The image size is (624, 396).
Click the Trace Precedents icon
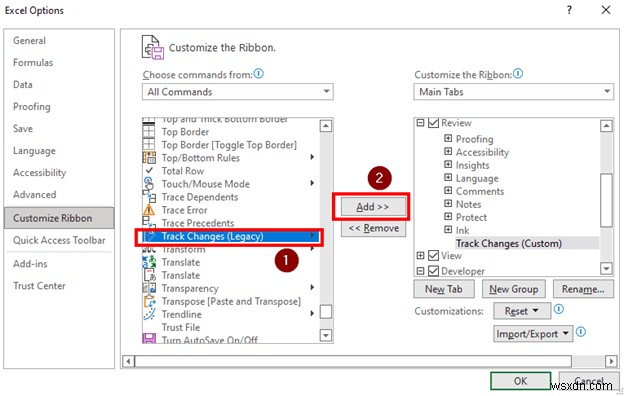tap(149, 222)
